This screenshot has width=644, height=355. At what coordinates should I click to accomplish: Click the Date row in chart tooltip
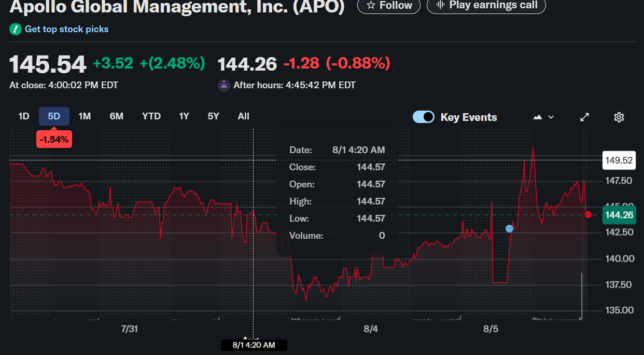(337, 150)
